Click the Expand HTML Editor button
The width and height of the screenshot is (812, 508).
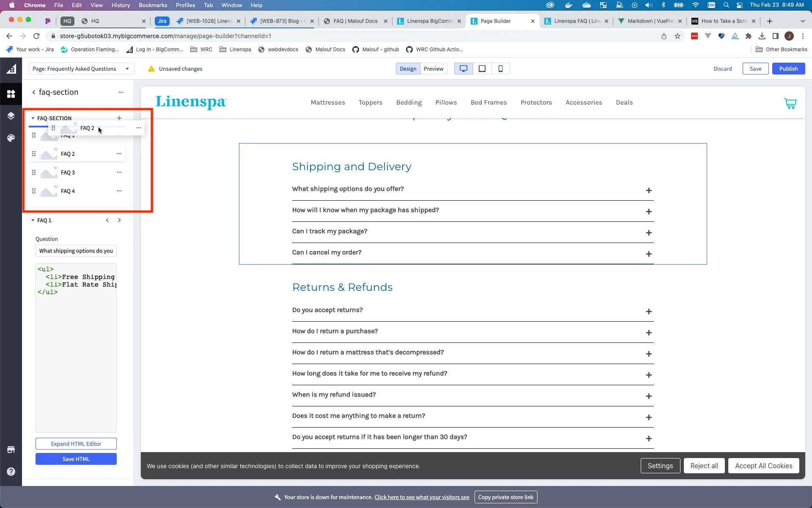pos(76,443)
